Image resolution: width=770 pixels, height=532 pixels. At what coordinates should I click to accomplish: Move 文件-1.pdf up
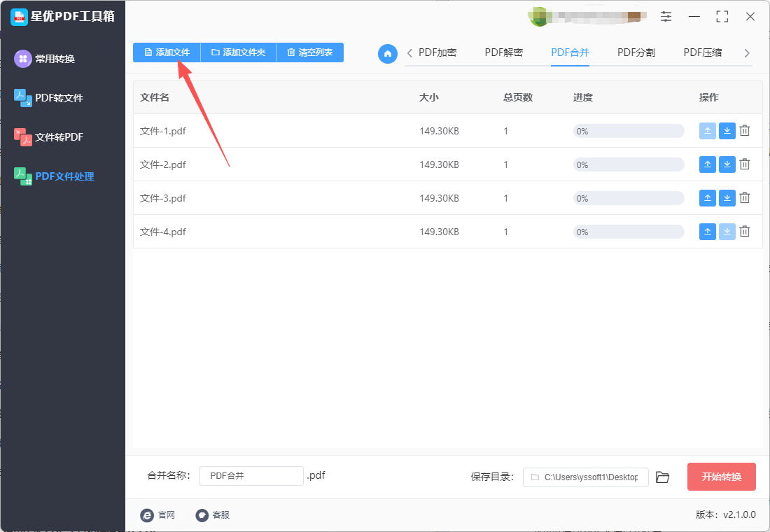(708, 131)
